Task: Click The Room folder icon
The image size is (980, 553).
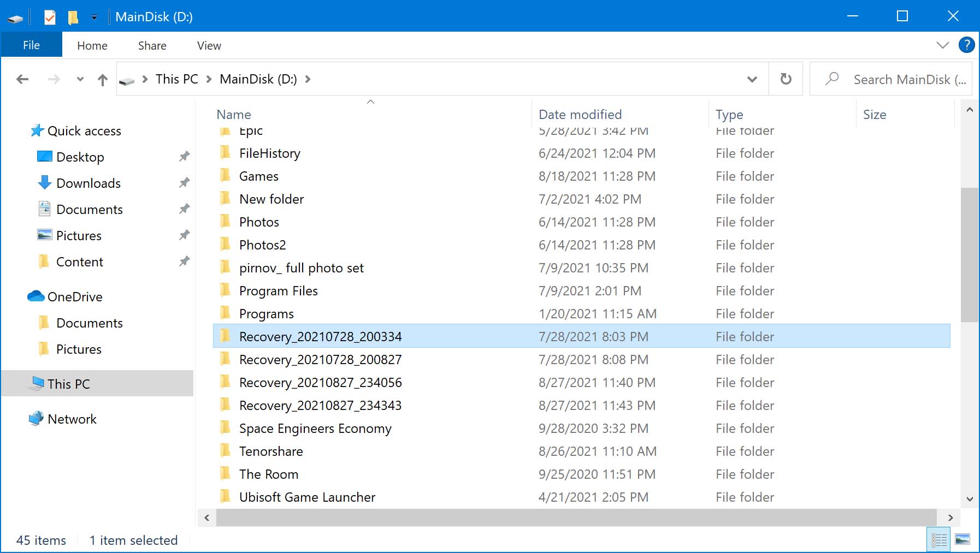Action: coord(225,473)
